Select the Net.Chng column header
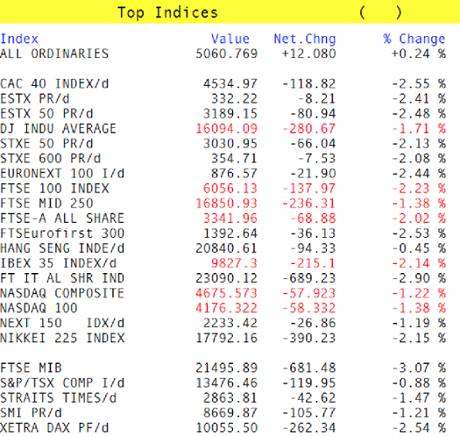The image size is (460, 437). pyautogui.click(x=305, y=39)
